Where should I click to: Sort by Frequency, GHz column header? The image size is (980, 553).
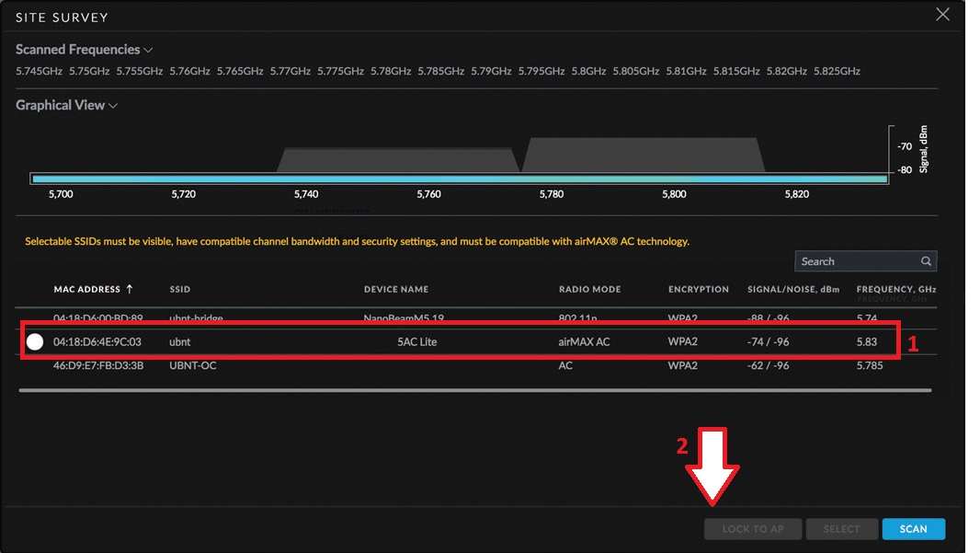[x=895, y=290]
